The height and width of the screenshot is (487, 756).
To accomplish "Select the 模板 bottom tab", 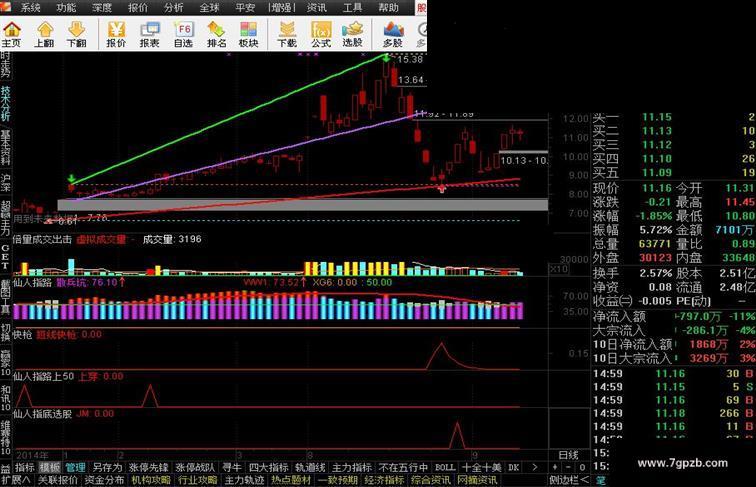I will [x=50, y=467].
